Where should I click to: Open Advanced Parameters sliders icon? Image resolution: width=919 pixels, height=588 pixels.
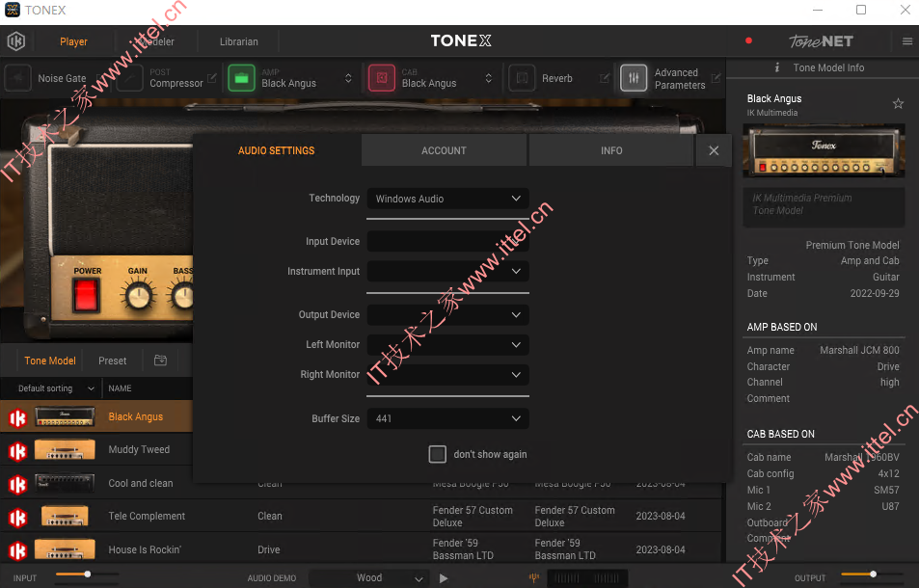click(x=634, y=78)
